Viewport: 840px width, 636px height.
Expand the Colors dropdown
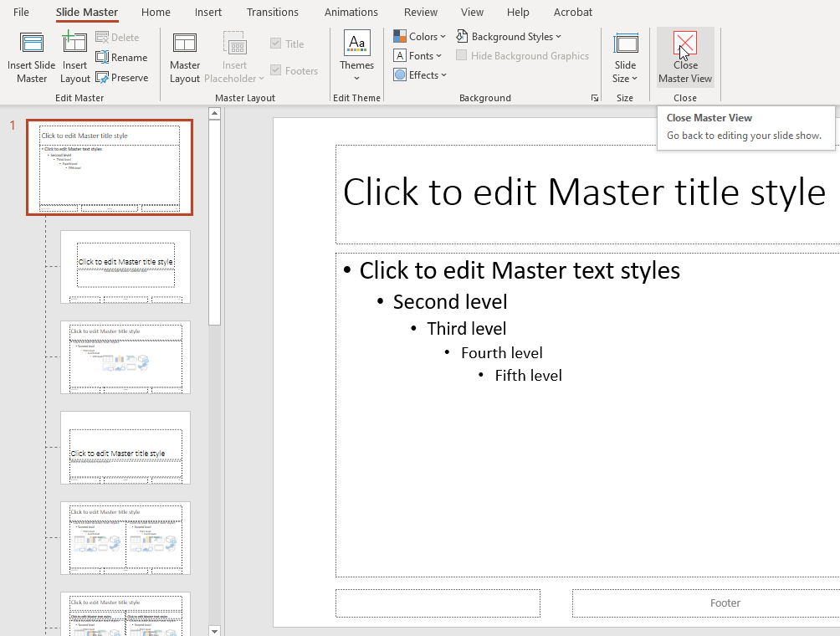click(420, 37)
